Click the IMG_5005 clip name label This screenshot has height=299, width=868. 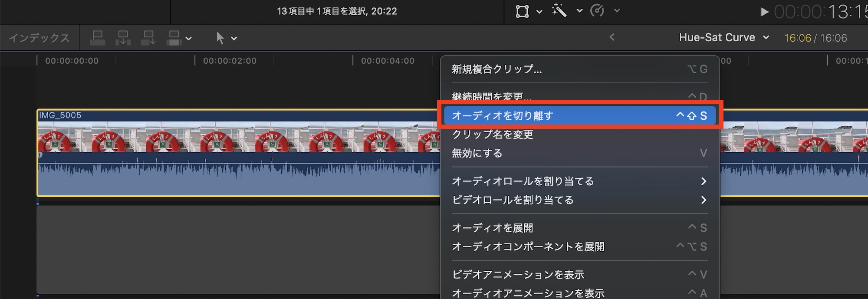pyautogui.click(x=60, y=115)
